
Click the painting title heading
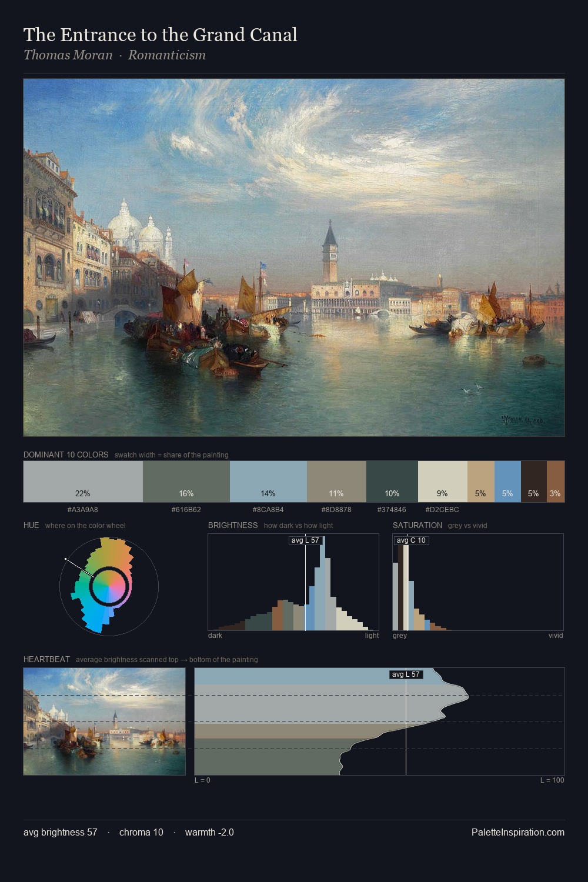tap(161, 35)
